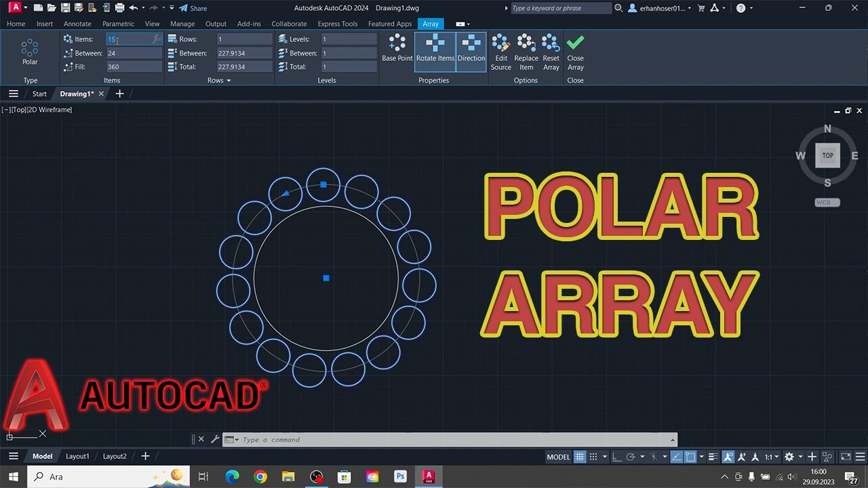The width and height of the screenshot is (868, 488).
Task: Click the Open file folder icon
Action: click(52, 7)
